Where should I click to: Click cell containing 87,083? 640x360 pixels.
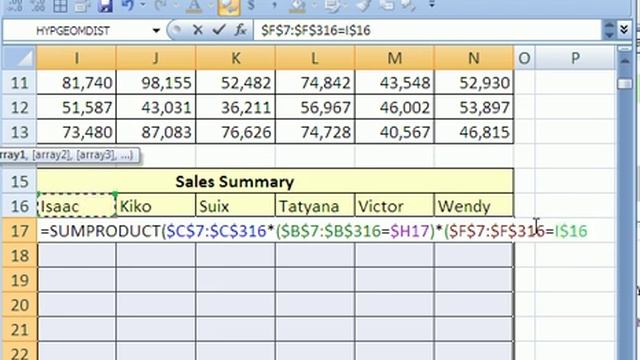156,132
